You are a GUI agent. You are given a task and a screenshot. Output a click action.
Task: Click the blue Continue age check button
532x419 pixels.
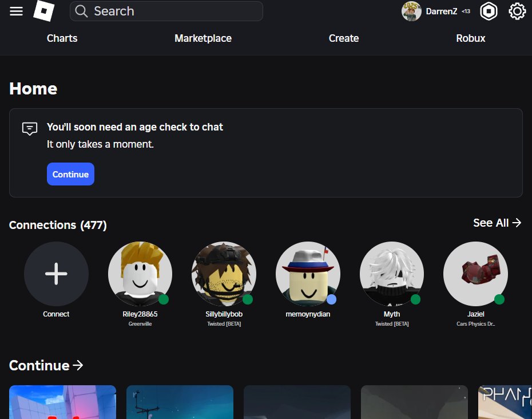70,174
